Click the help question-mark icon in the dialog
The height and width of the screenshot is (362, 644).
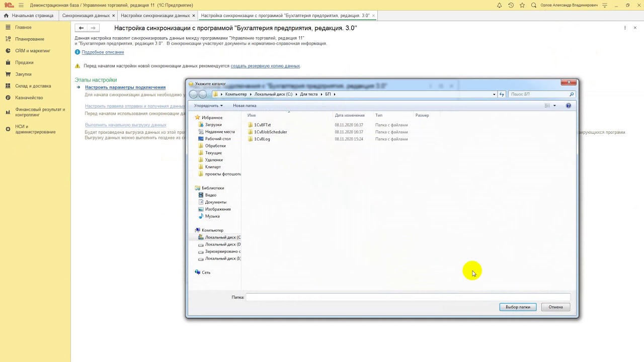[x=569, y=106]
